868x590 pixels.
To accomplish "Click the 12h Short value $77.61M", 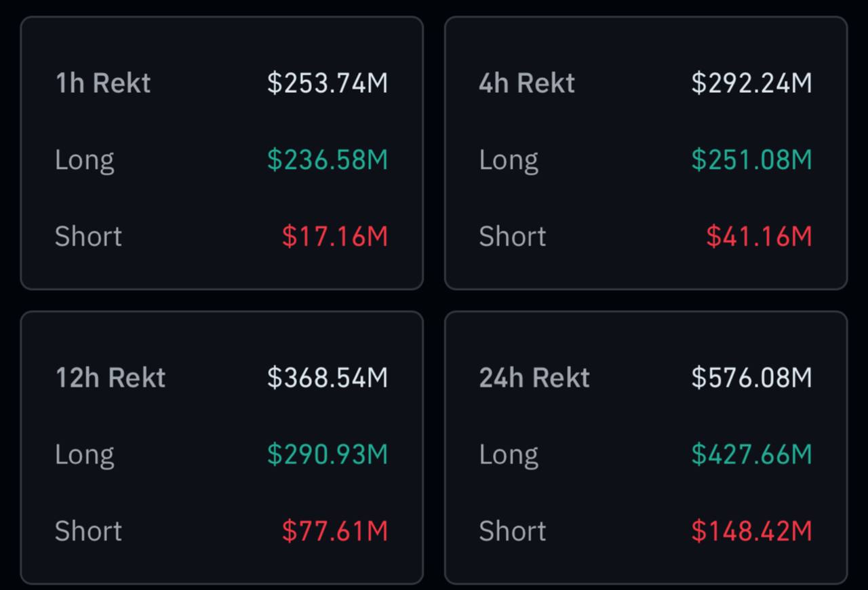I will click(335, 531).
